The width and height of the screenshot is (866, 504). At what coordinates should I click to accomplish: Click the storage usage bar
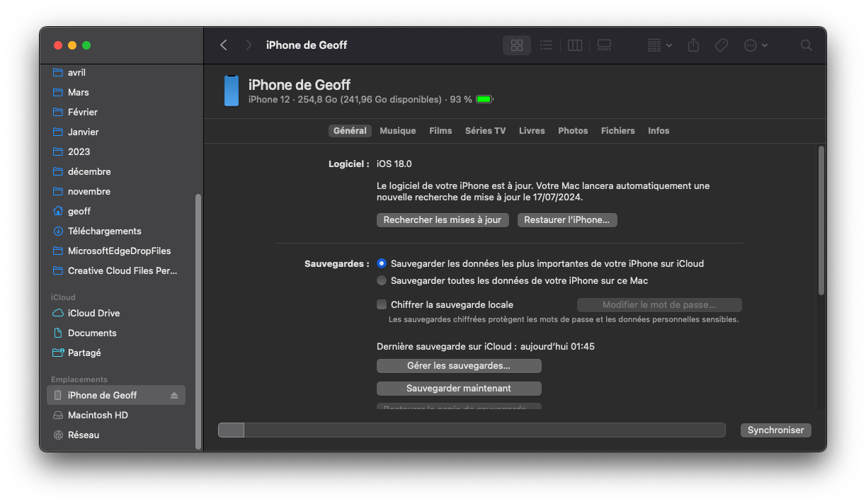click(x=472, y=430)
